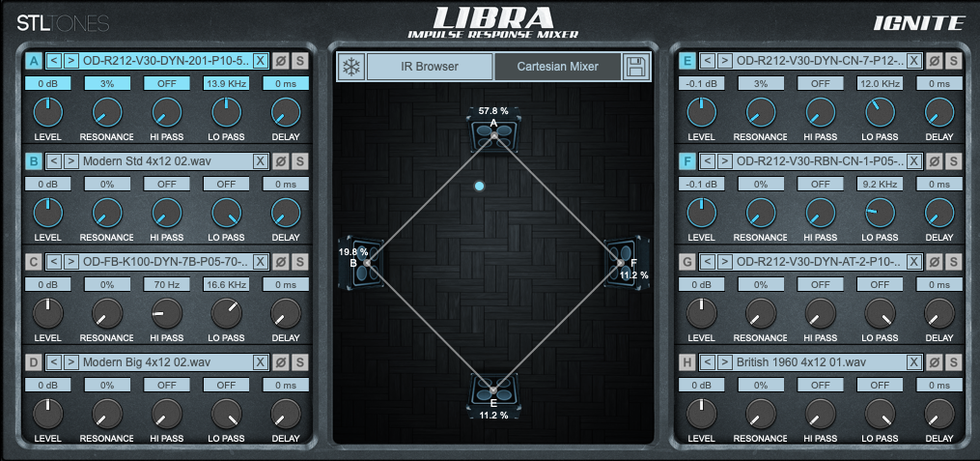Enable slot G letter button

coord(686,262)
